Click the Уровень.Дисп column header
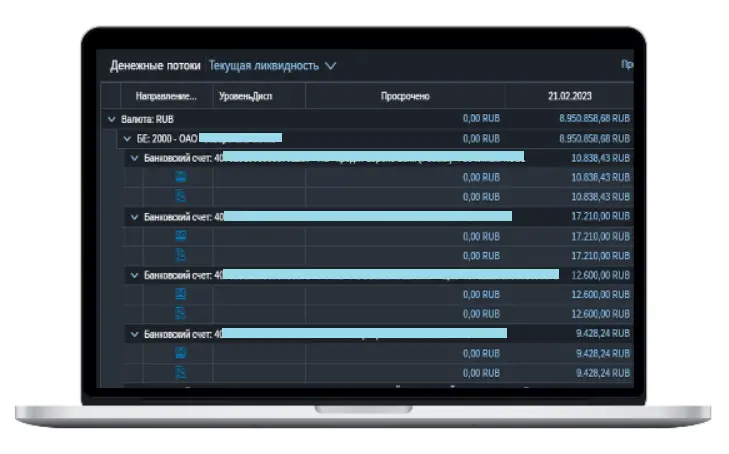729x454 pixels. 245,96
